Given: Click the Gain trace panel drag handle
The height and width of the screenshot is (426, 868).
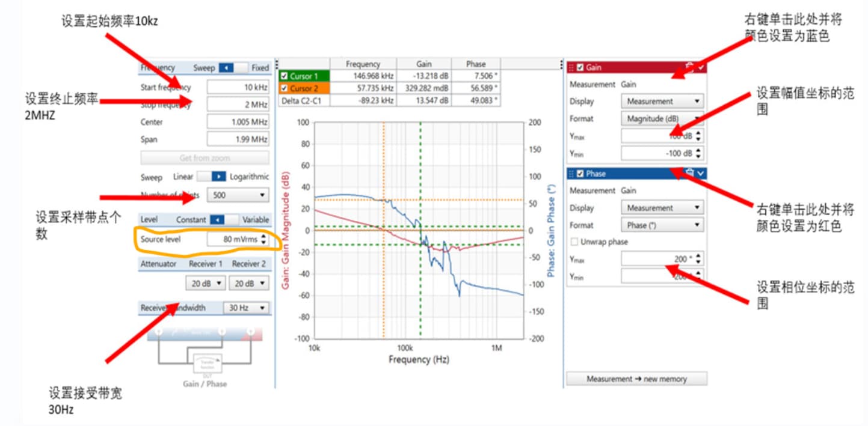Looking at the screenshot, I should click(571, 67).
